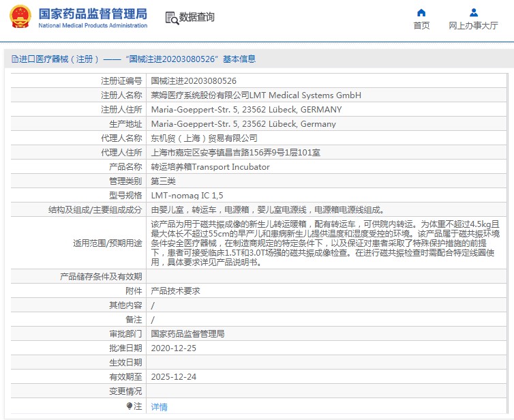The image size is (514, 420).
Task: Open the 数据查询 search icon
Action: pyautogui.click(x=172, y=18)
